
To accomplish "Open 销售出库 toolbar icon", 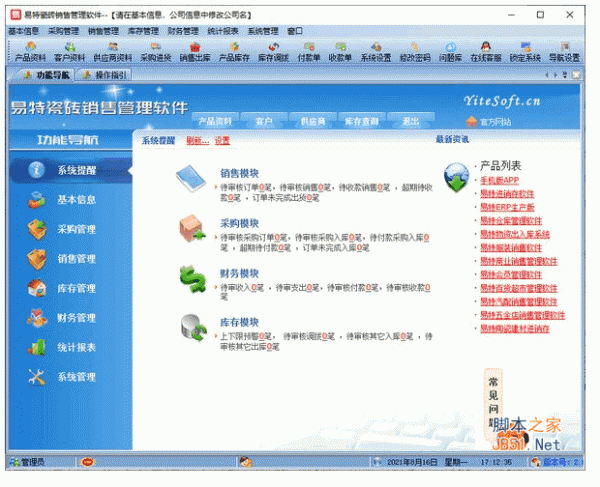I will pyautogui.click(x=195, y=52).
